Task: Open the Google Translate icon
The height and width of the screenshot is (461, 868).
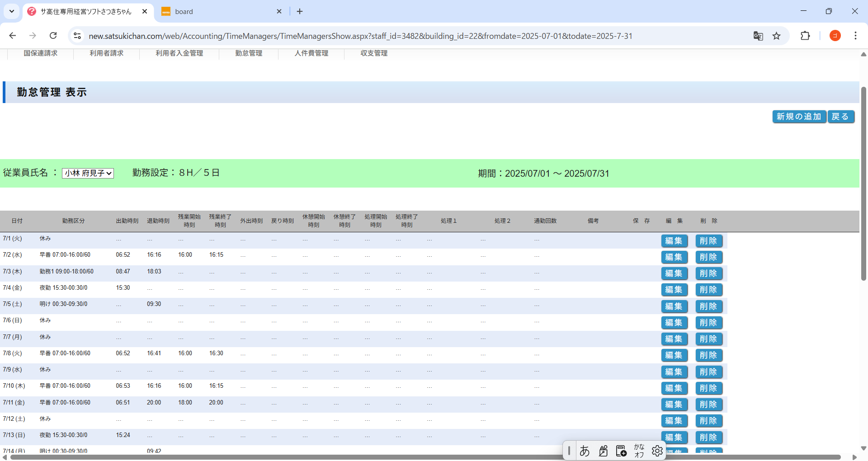Action: (758, 36)
